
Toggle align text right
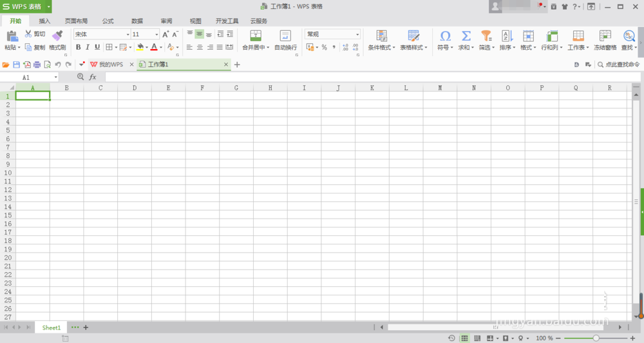tap(210, 47)
